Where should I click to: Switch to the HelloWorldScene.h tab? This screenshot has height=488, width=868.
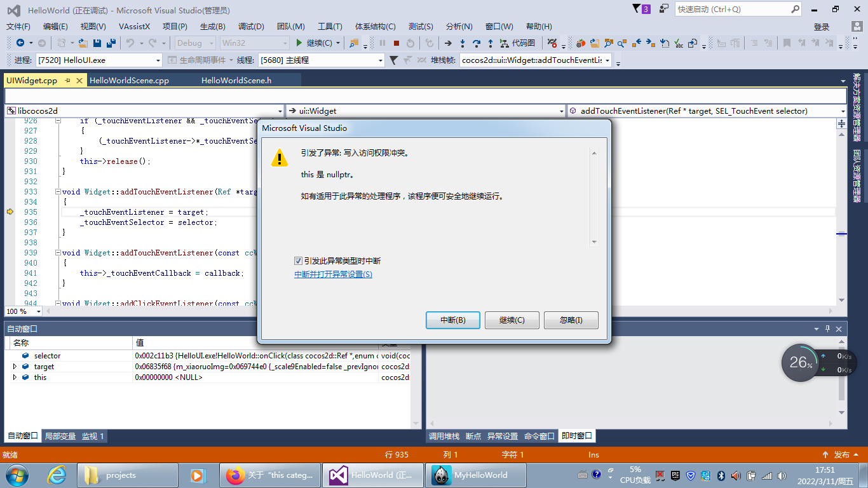click(x=236, y=81)
